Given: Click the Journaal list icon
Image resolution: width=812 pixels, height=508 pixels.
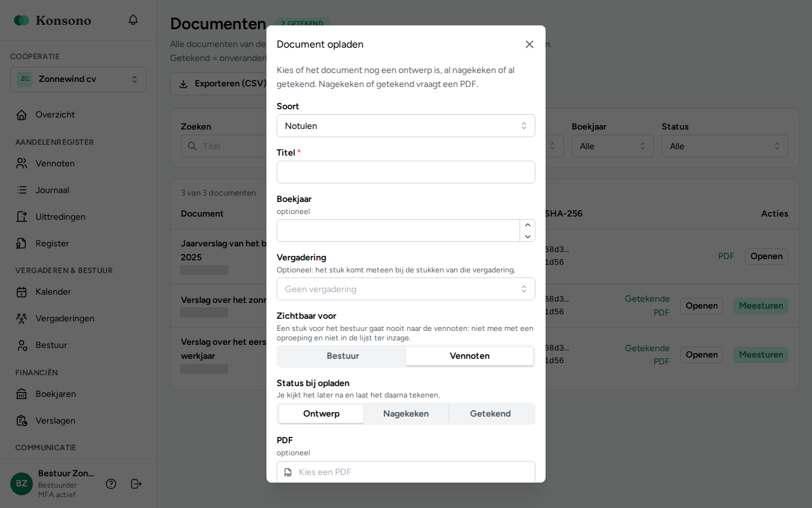Looking at the screenshot, I should 22,190.
